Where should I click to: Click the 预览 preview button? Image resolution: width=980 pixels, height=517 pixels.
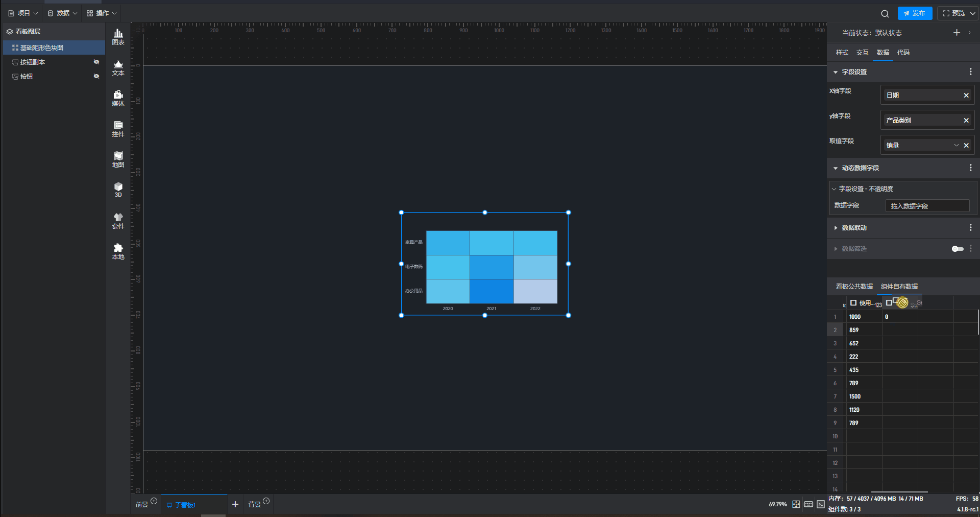(954, 13)
